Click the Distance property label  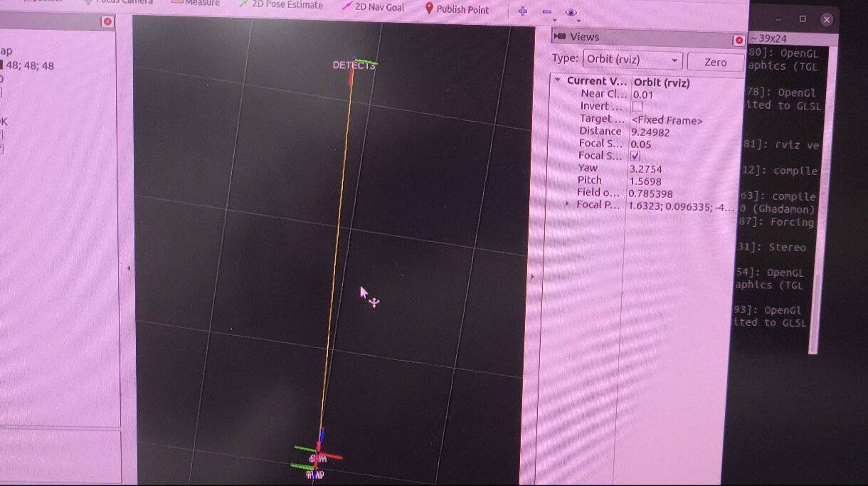600,131
